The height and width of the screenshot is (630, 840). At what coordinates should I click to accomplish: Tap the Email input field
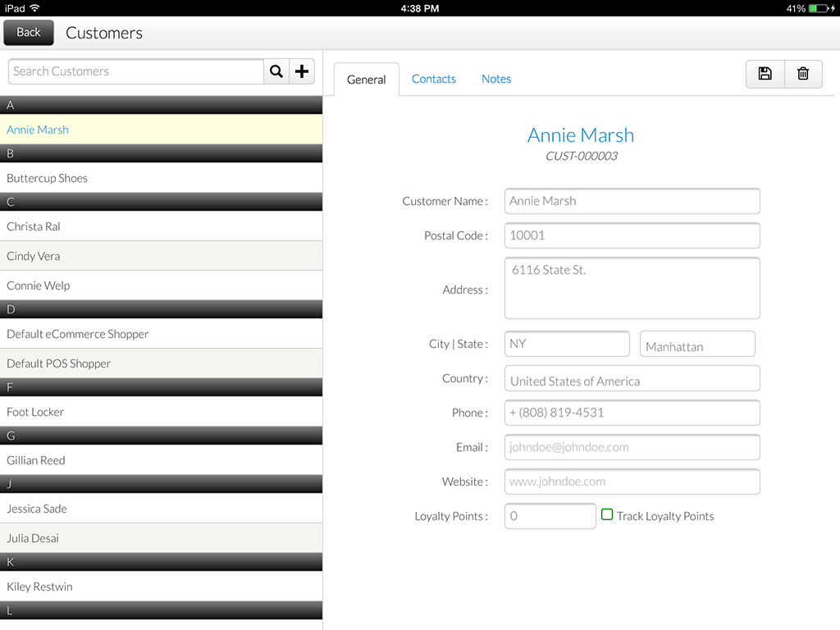[x=632, y=447]
